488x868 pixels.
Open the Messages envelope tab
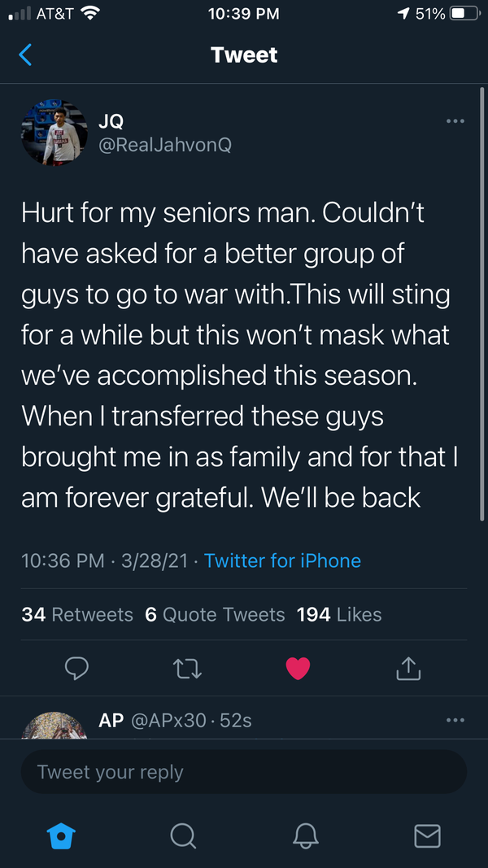click(x=428, y=835)
